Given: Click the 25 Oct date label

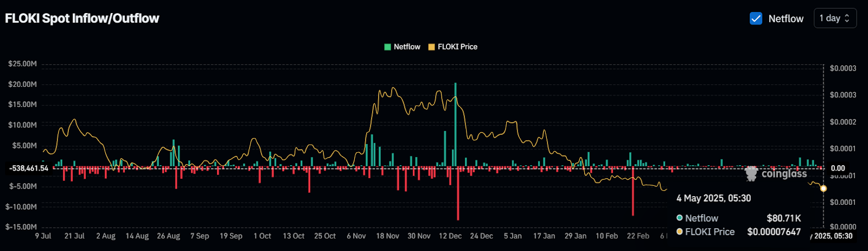Looking at the screenshot, I should tap(325, 236).
